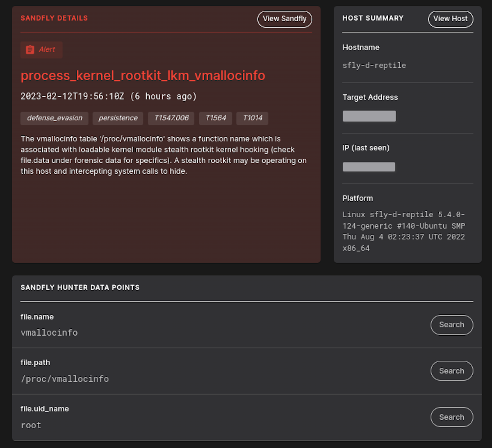Click the redacted IP last seen field
This screenshot has height=448, width=492.
coord(369,166)
